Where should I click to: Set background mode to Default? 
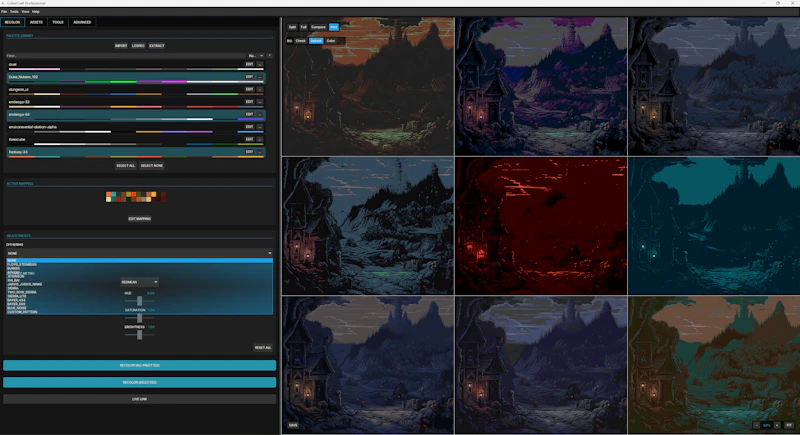coord(316,41)
